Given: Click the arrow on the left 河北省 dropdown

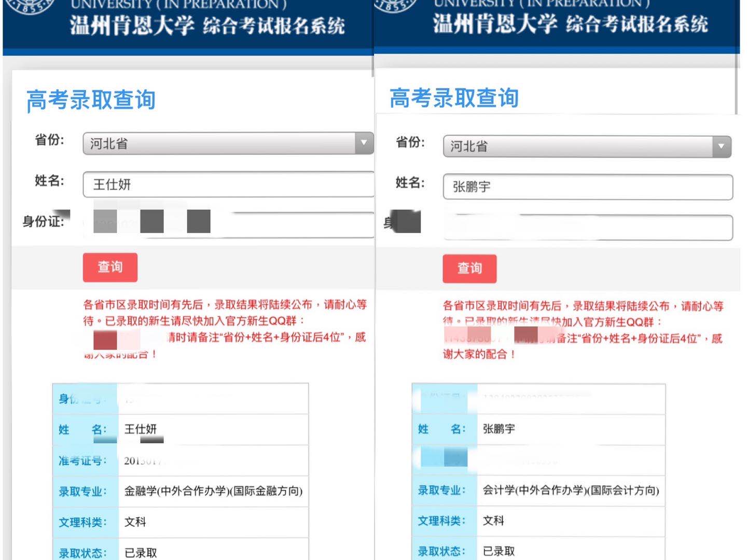Looking at the screenshot, I should [364, 143].
